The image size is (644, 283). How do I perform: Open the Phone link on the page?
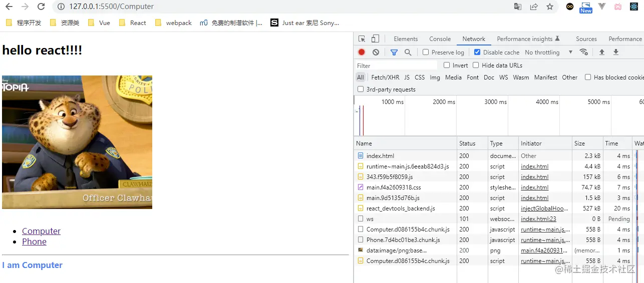click(34, 241)
